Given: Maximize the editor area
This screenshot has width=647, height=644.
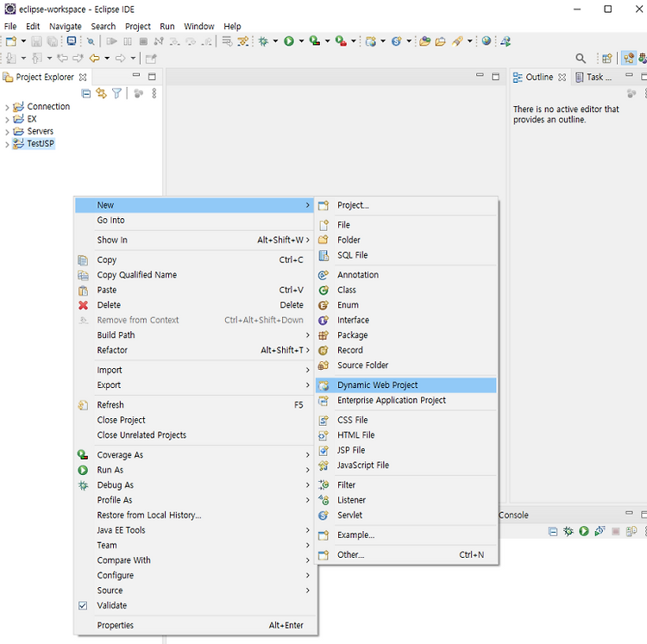Looking at the screenshot, I should 495,76.
